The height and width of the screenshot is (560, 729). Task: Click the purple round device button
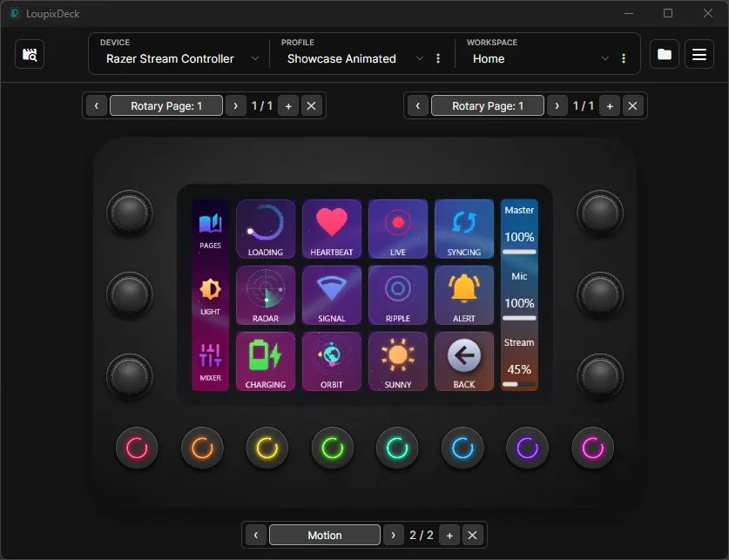click(527, 448)
